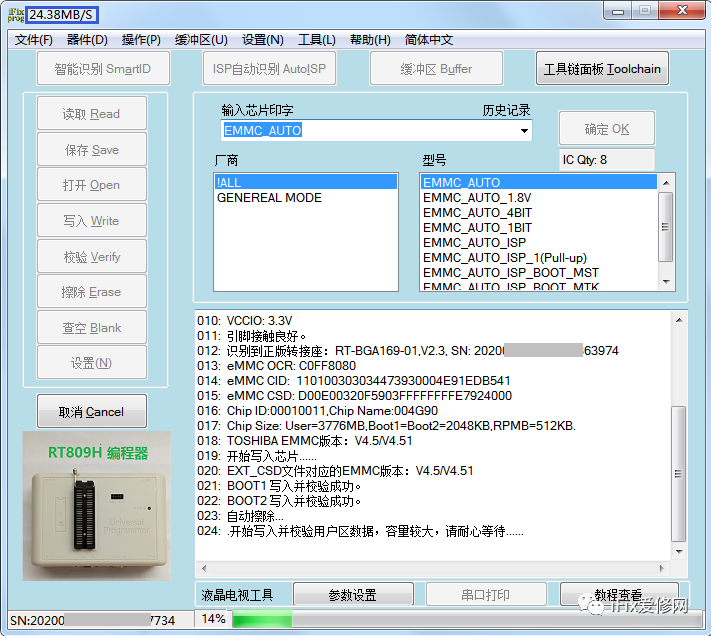Open the 帮助(H) menu
The image size is (711, 636).
tap(370, 40)
